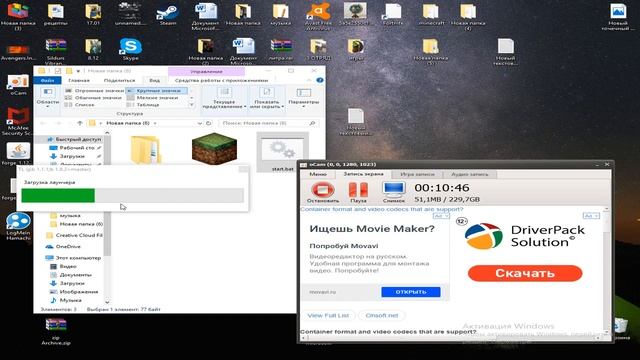Select the 8.12 desktop folder
Screen dimensions: 640x360
(93, 49)
